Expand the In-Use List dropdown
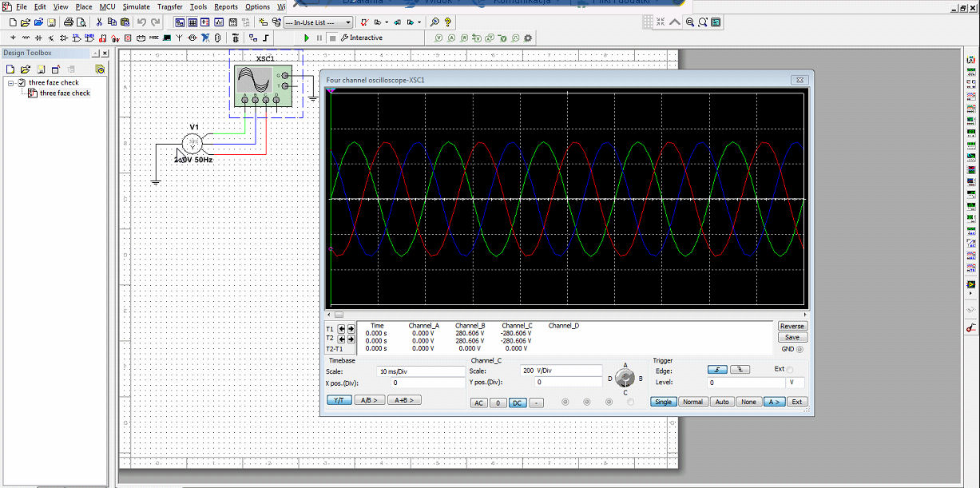Viewport: 980px width, 488px height. click(x=348, y=22)
